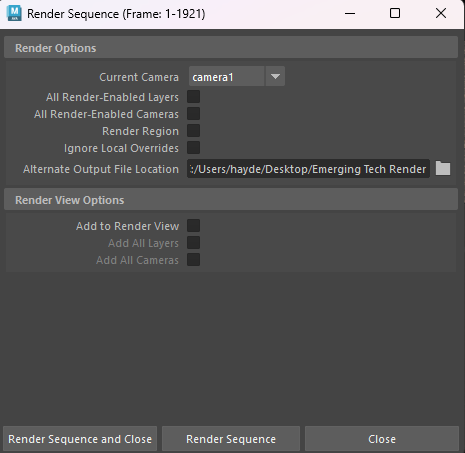Dismiss dialog using the Close button
This screenshot has height=453, width=465.
pyautogui.click(x=382, y=439)
